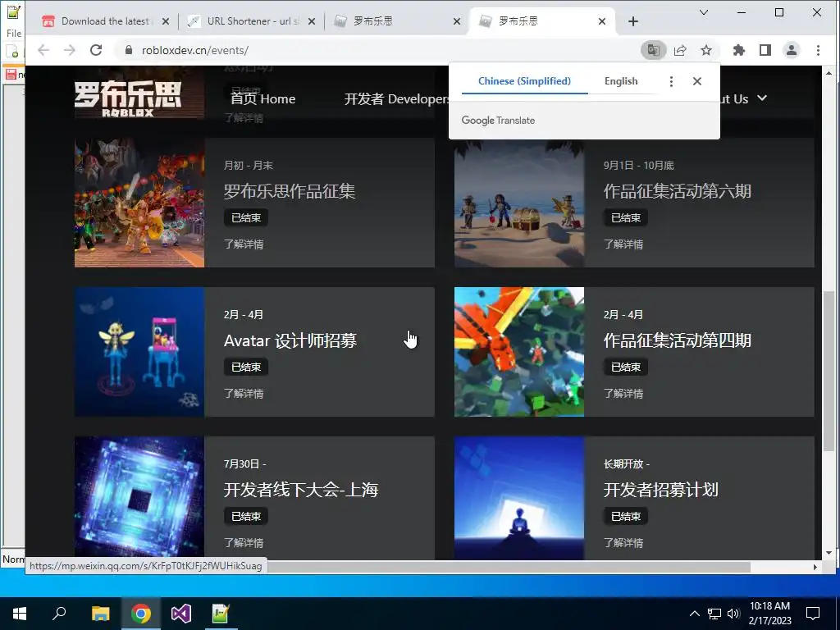Open the 作品征集活动第六期 event title
Image resolution: width=840 pixels, height=630 pixels.
tap(677, 191)
